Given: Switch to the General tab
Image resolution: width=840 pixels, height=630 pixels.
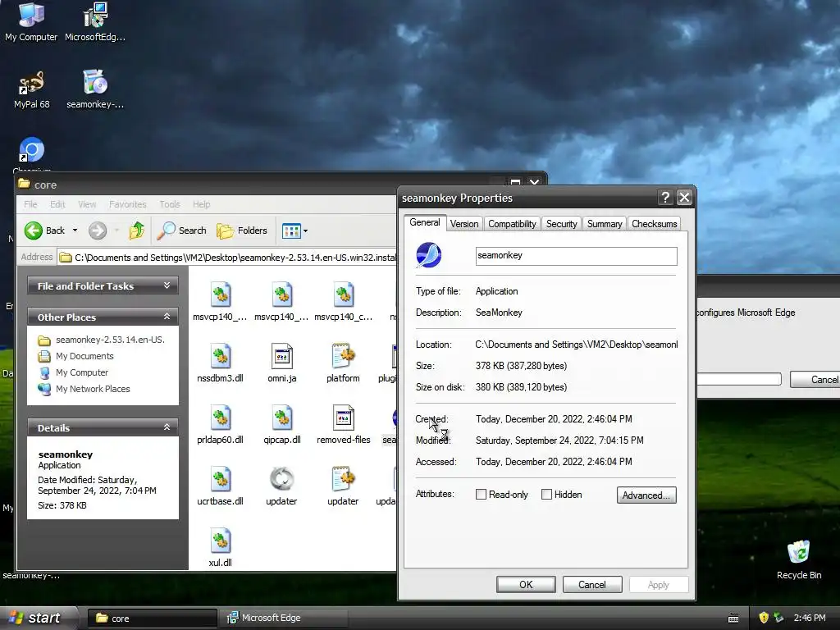Looking at the screenshot, I should [425, 223].
